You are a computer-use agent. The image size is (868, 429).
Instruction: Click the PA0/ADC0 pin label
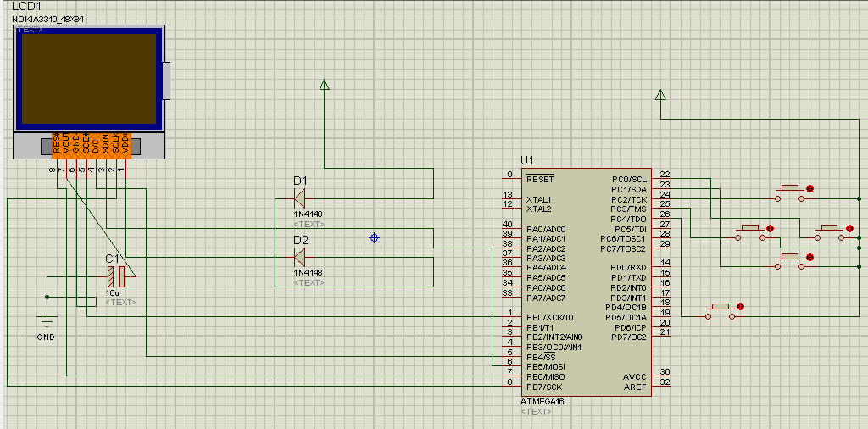[546, 229]
